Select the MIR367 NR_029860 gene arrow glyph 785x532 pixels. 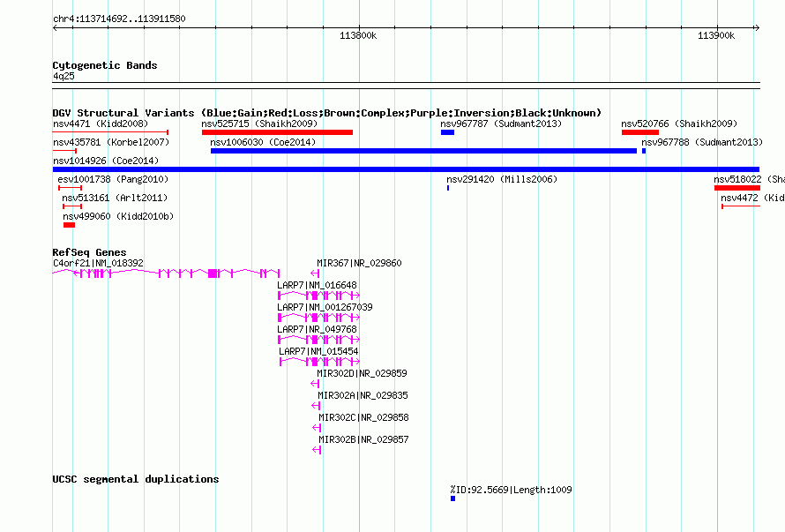(315, 273)
